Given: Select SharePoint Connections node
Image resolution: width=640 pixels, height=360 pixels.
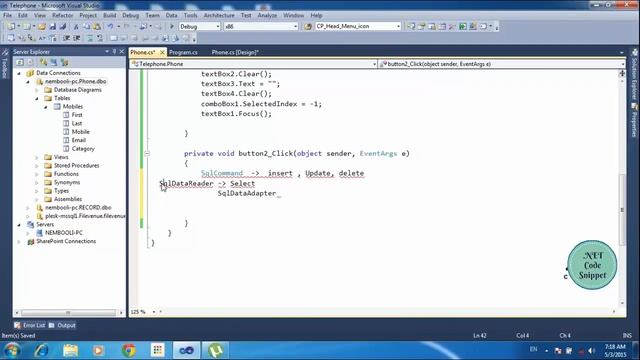Looking at the screenshot, I should tap(66, 241).
